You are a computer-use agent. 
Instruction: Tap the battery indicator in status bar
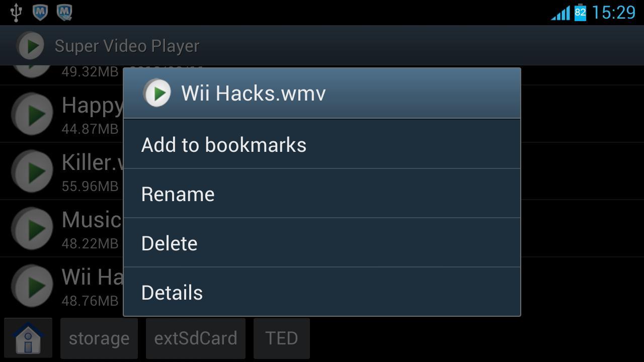point(580,12)
